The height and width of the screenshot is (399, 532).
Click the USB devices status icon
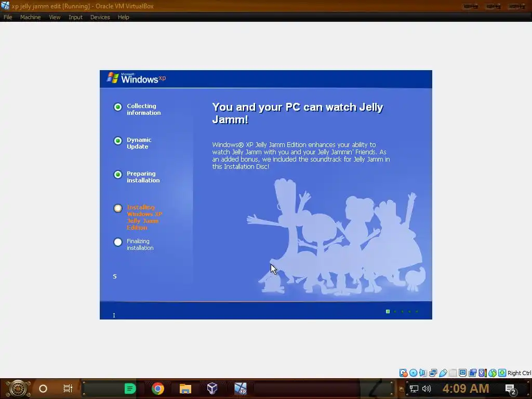point(443,373)
